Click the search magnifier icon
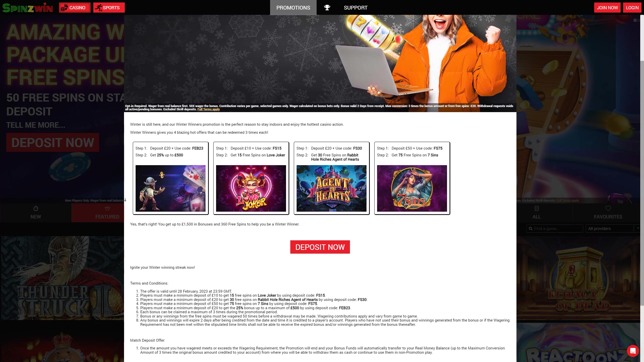Viewport: 644px width, 362px height. (x=531, y=229)
